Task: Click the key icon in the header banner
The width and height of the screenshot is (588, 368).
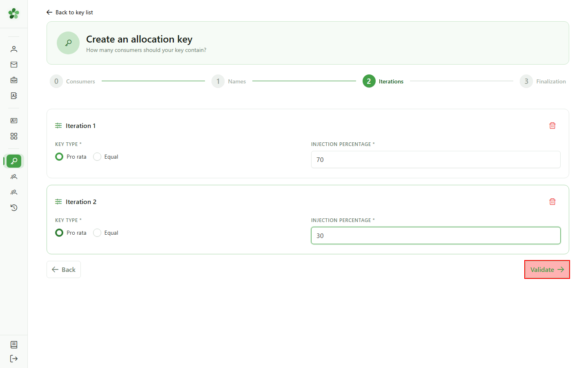Action: pyautogui.click(x=68, y=43)
